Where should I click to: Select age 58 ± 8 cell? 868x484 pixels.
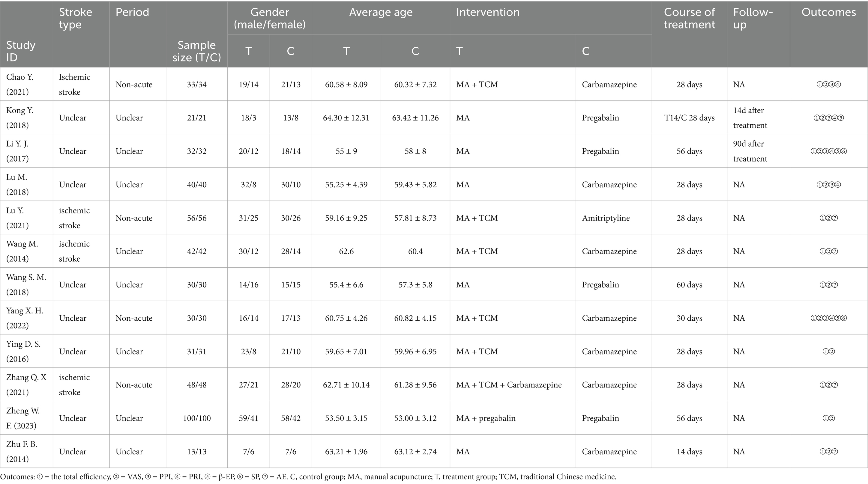tap(415, 151)
